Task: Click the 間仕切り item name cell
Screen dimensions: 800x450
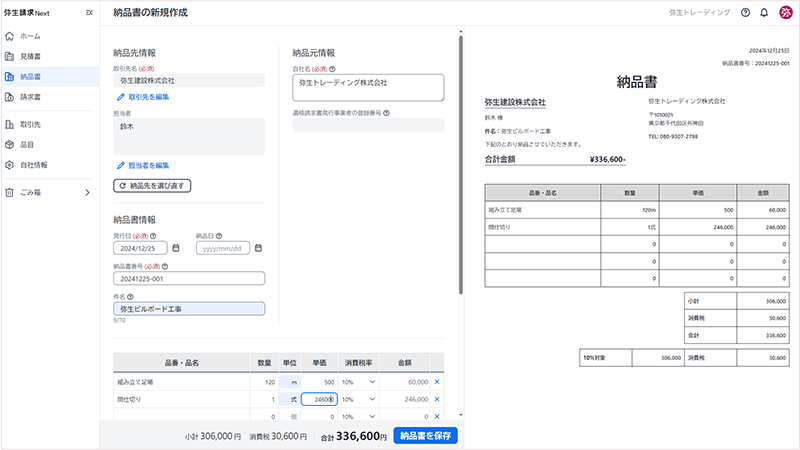Action: tap(182, 399)
